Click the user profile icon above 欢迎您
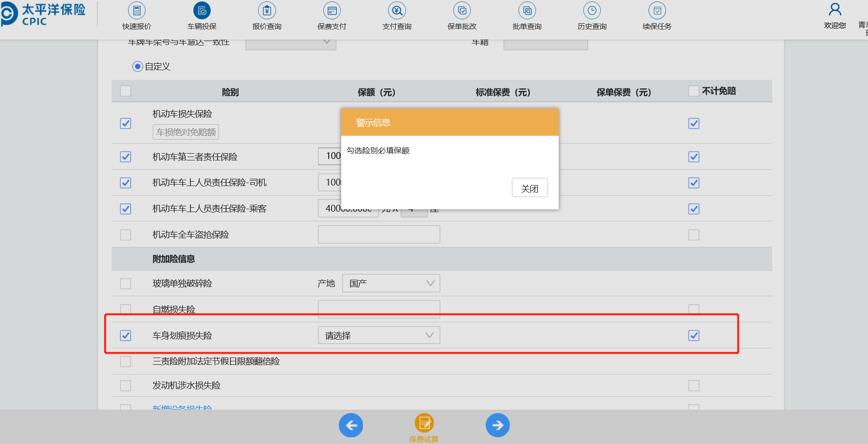868x444 pixels. [835, 9]
